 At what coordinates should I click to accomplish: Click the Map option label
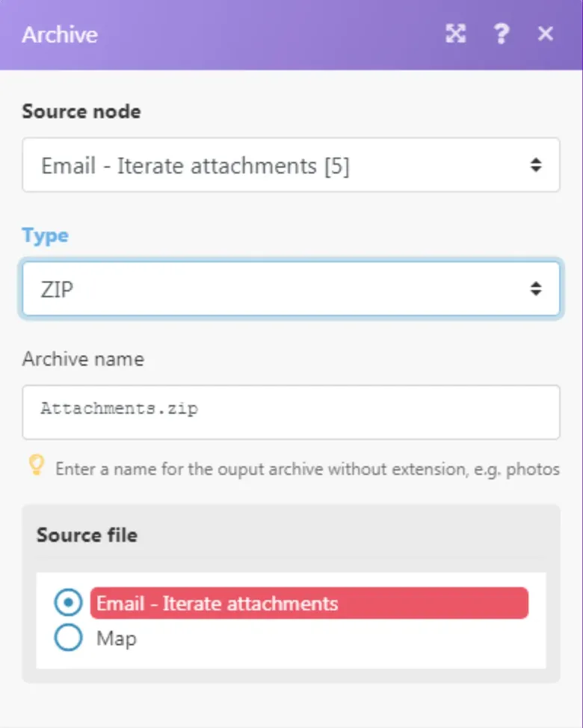pos(117,638)
